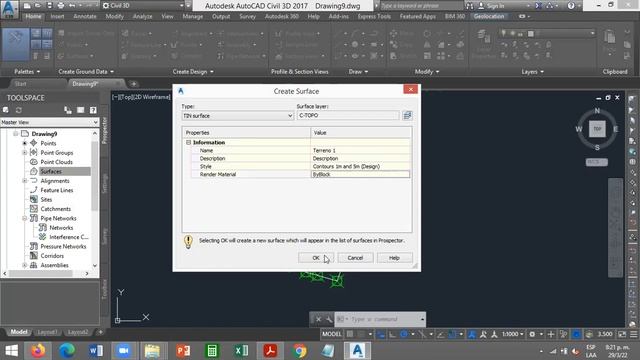The width and height of the screenshot is (640, 360).
Task: Toggle the grid display in status bar
Action: [350, 334]
